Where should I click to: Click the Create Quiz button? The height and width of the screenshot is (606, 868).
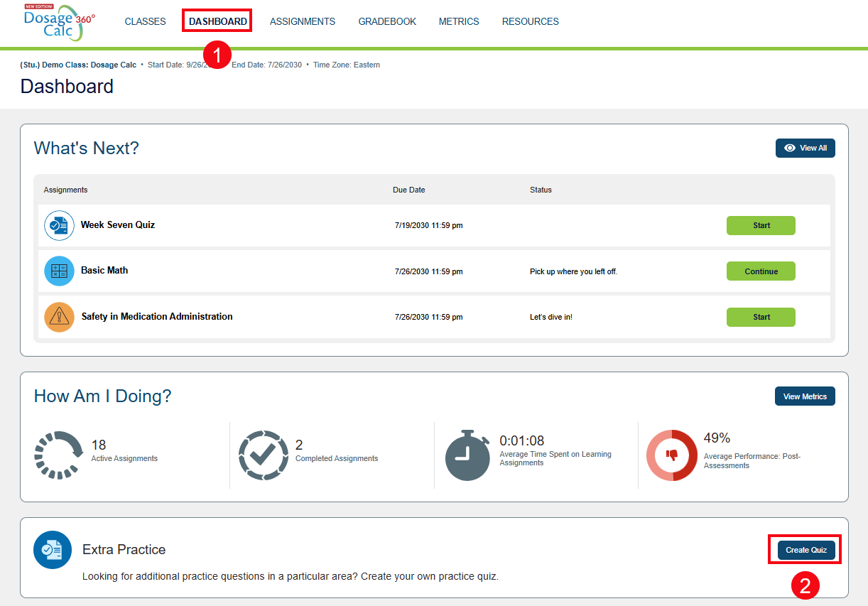click(805, 549)
